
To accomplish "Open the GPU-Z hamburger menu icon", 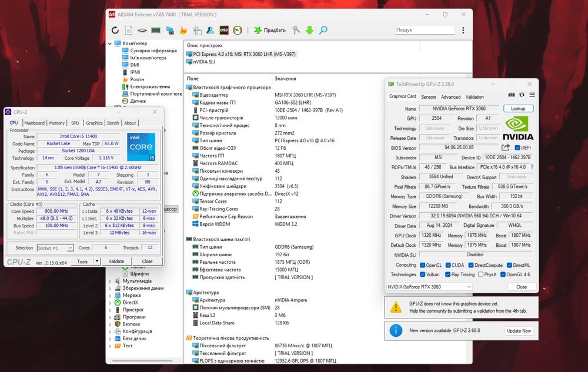I will (532, 95).
